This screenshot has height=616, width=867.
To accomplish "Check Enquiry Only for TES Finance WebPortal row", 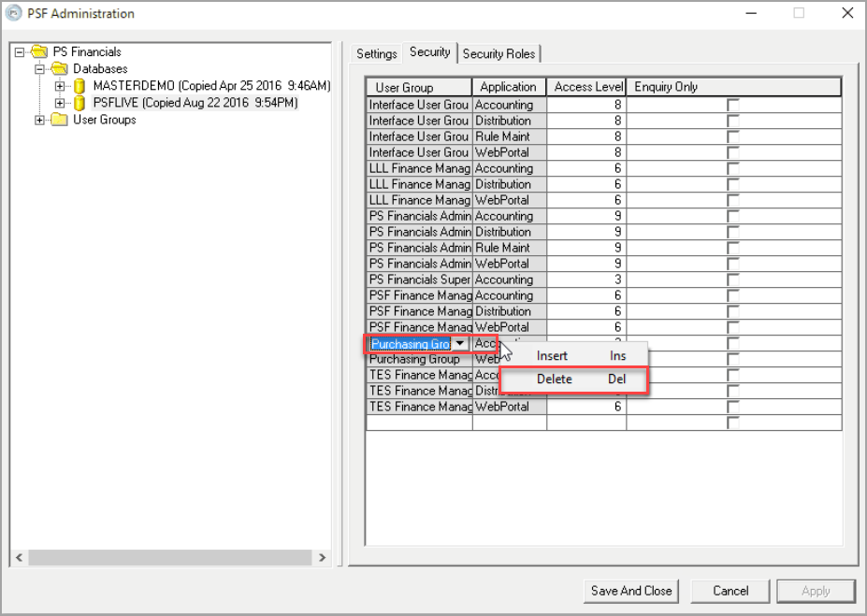I will [733, 408].
